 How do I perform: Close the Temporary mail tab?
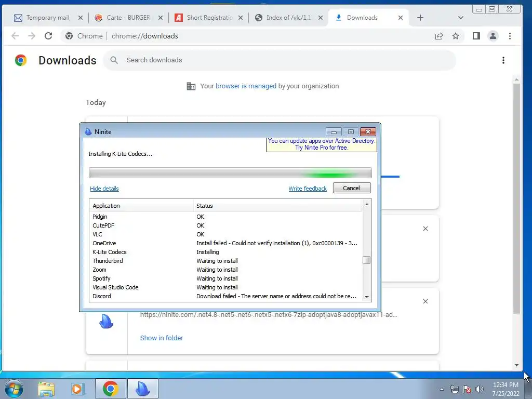(81, 18)
